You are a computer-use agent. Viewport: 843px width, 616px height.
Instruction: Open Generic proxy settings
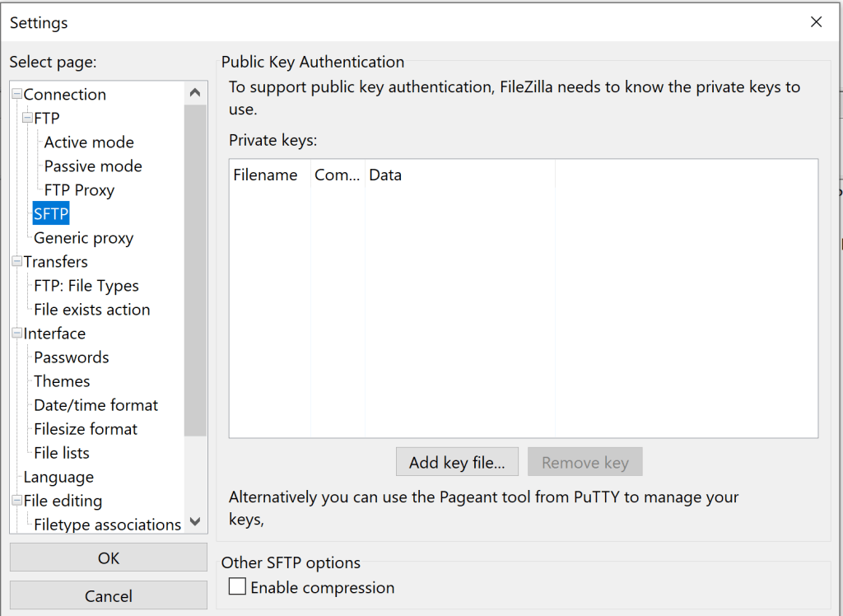(x=83, y=238)
